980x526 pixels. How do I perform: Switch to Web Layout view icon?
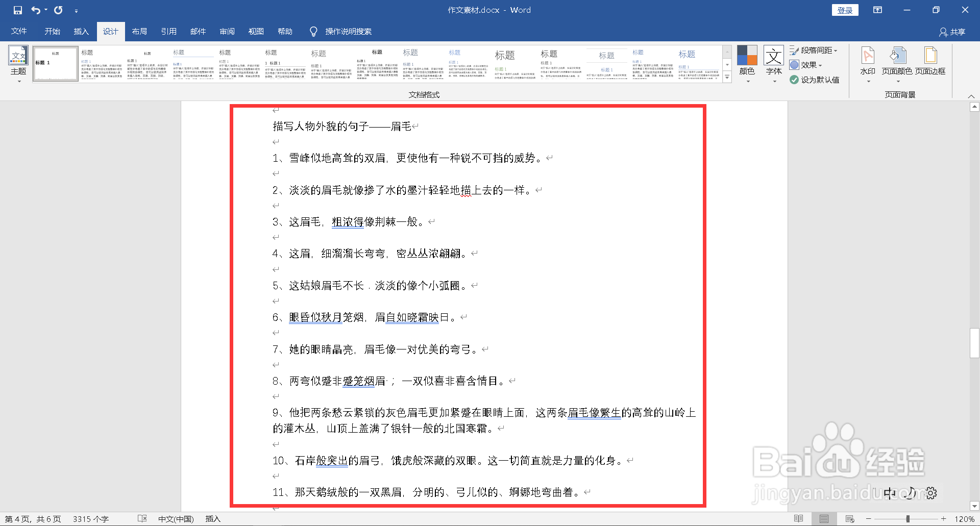point(850,519)
